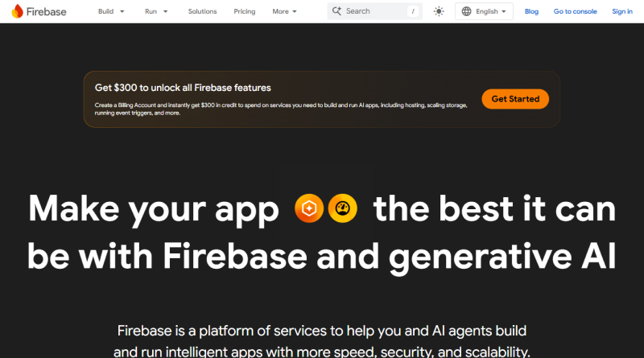Click the search sparkle magnifier icon
Image resolution: width=644 pixels, height=358 pixels.
click(x=336, y=11)
